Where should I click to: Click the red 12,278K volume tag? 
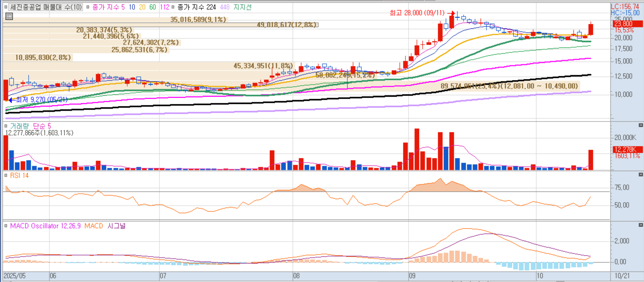628,149
